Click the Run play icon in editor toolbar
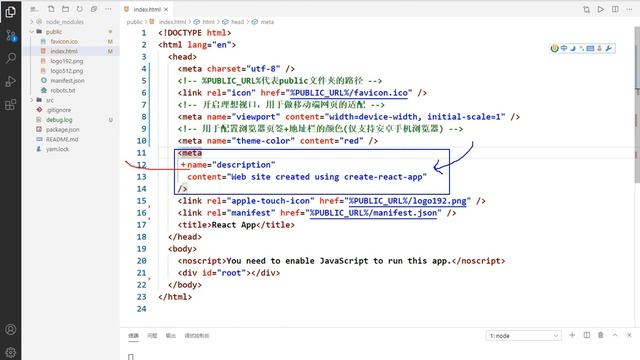Viewport: 640px width, 360px height. [601, 9]
